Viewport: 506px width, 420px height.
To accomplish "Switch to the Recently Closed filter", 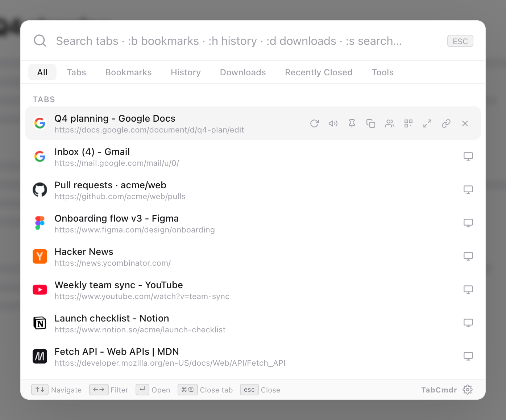I will click(x=319, y=72).
